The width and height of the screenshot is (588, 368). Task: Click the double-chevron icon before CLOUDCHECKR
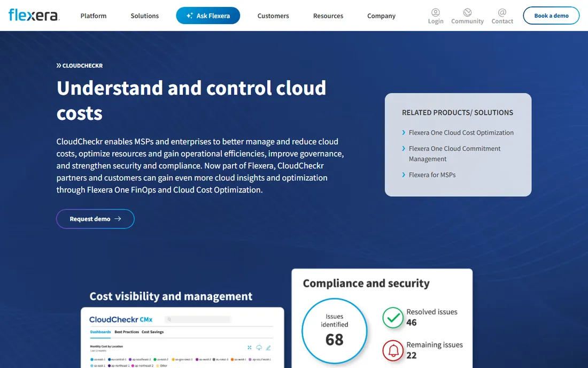(x=58, y=66)
